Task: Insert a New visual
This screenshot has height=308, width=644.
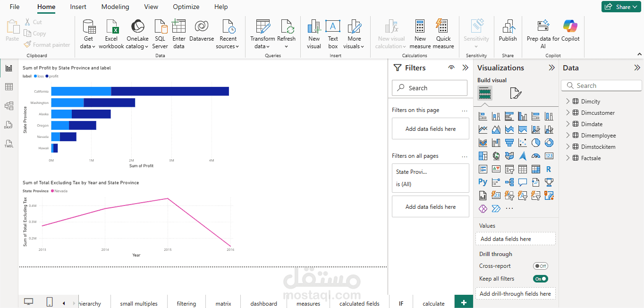Action: click(314, 34)
